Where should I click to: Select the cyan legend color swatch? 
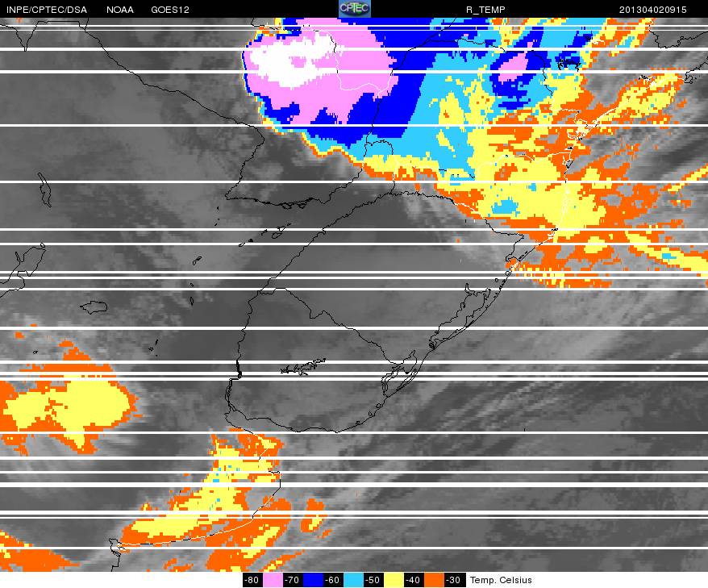coord(353,580)
